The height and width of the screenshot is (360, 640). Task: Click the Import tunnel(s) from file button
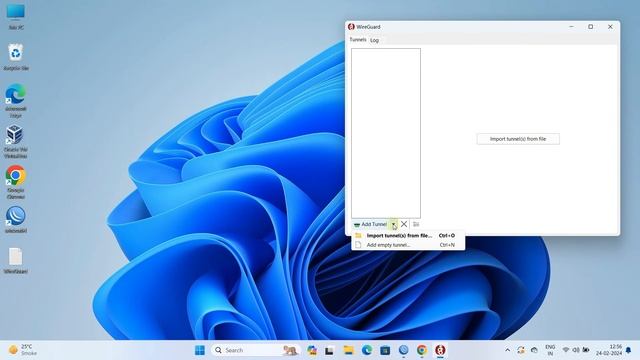(518, 139)
